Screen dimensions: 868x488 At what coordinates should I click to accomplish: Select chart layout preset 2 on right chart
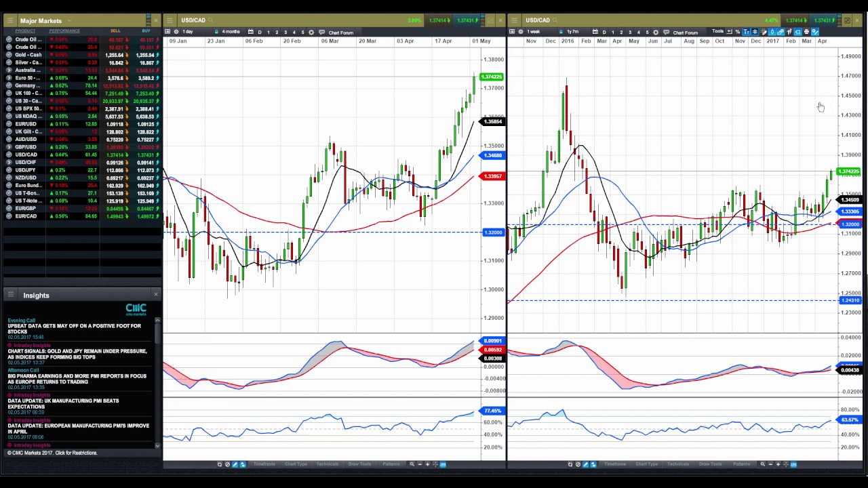[621, 33]
